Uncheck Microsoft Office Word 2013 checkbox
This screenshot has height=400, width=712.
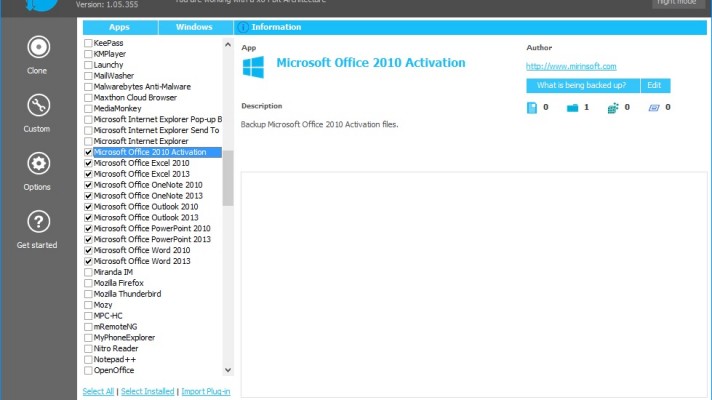coord(88,261)
